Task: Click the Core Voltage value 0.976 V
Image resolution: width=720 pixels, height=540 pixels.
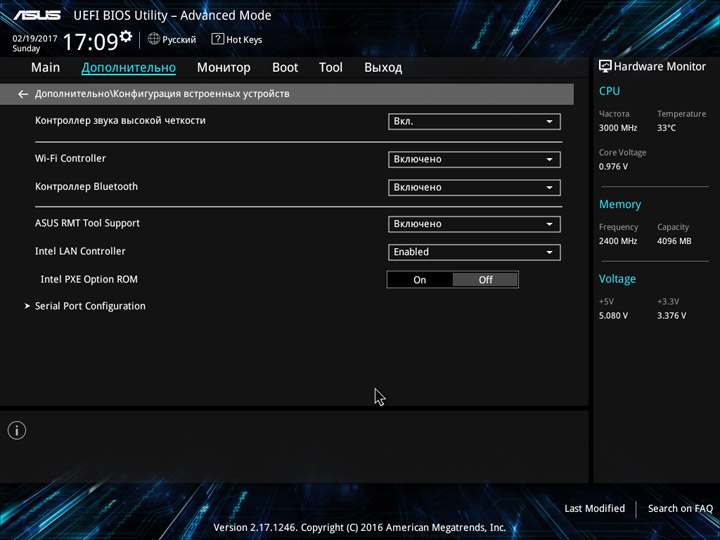Action: pyautogui.click(x=613, y=167)
